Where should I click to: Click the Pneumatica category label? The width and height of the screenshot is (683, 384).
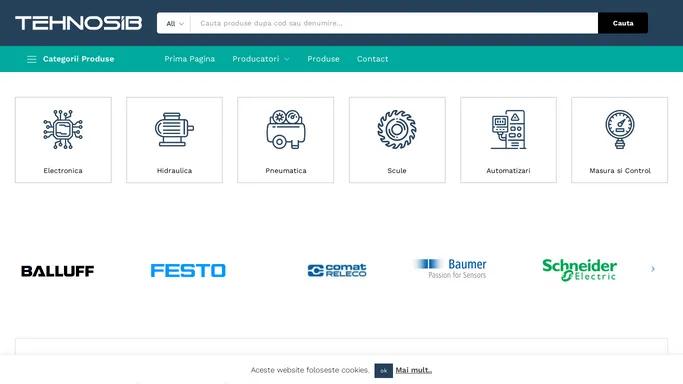(x=286, y=171)
